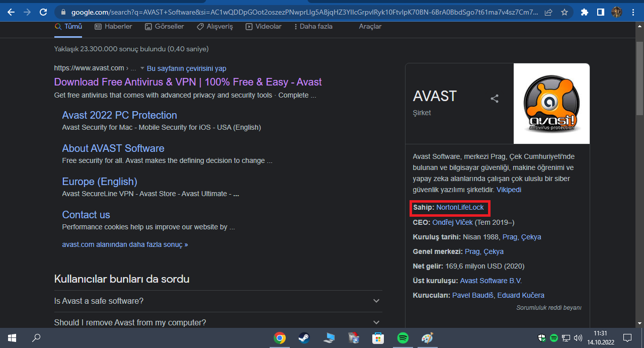Open Chrome extensions puzzle icon
Viewport: 644px width, 348px height.
point(584,12)
